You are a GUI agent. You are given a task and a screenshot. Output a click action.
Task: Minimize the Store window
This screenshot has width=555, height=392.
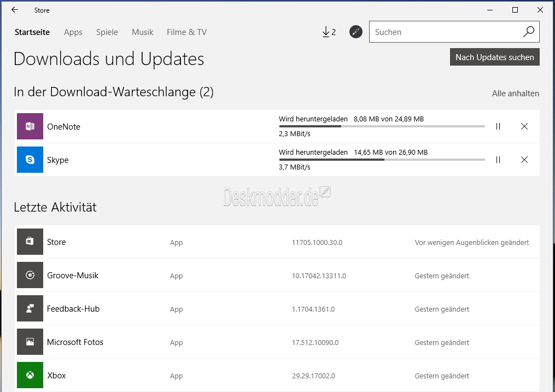(x=490, y=10)
